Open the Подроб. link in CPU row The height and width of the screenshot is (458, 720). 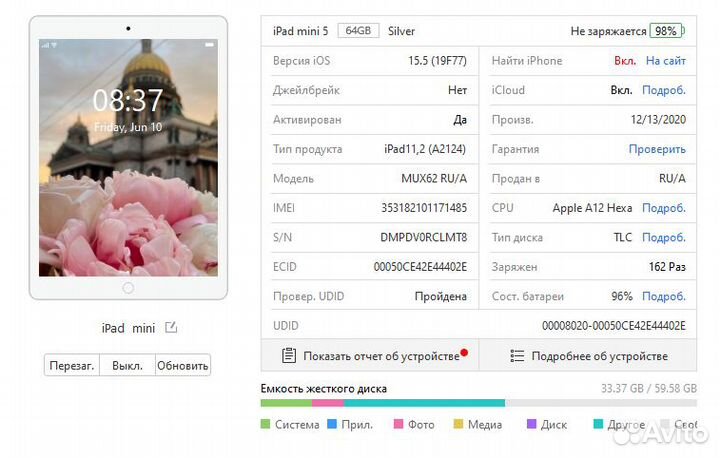point(664,208)
